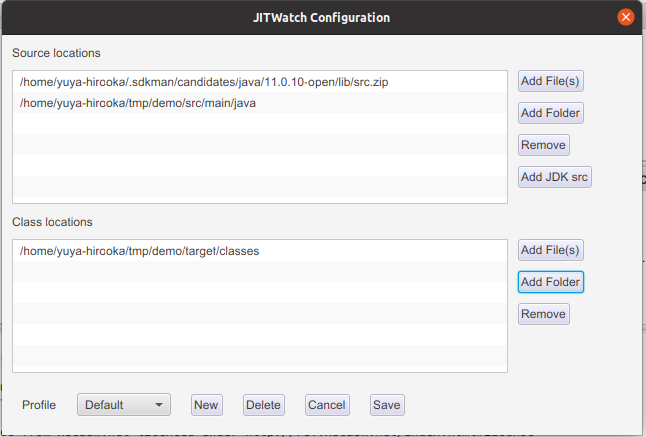The width and height of the screenshot is (646, 437).
Task: Cancel the configuration dialog
Action: click(327, 405)
